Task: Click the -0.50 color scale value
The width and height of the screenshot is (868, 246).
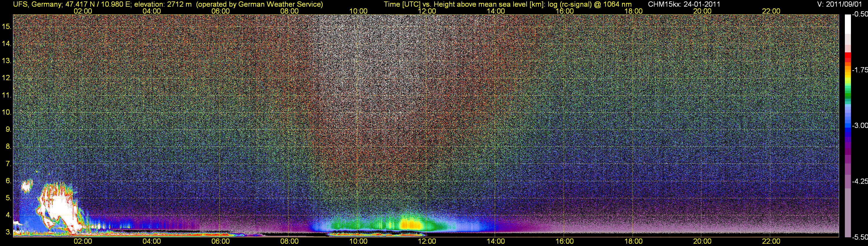Action: coord(860,14)
